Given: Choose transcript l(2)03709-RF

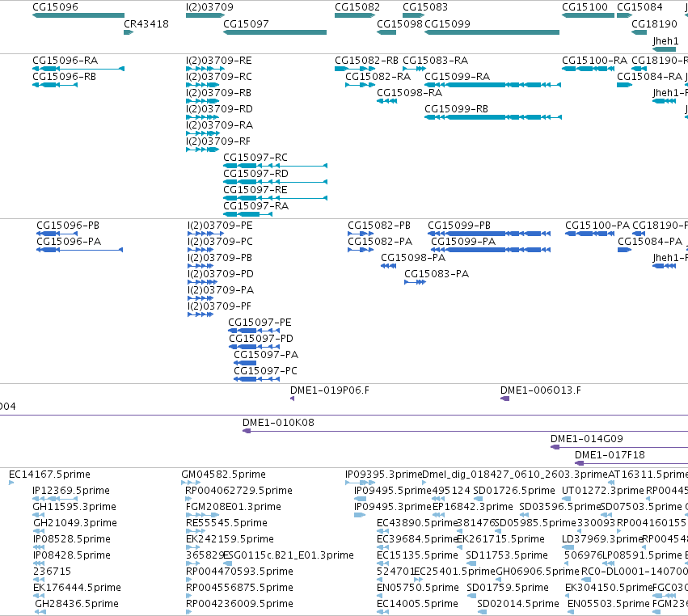Looking at the screenshot, I should point(218,141).
